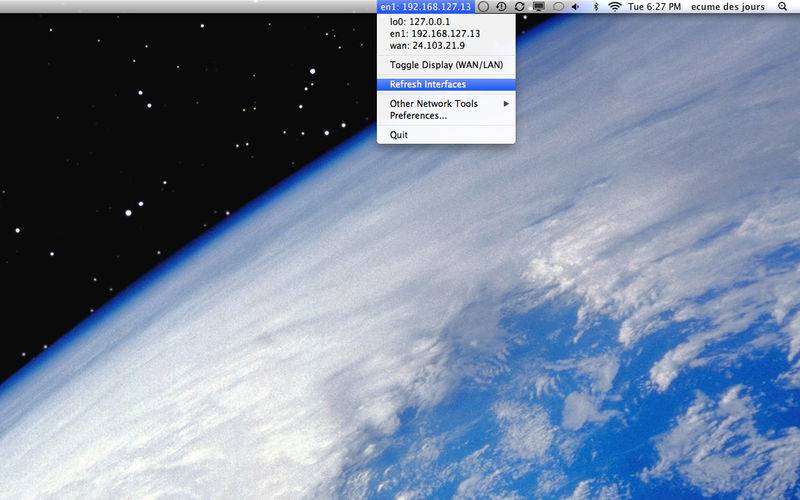Click the en1 IP address menu bar item

point(426,7)
